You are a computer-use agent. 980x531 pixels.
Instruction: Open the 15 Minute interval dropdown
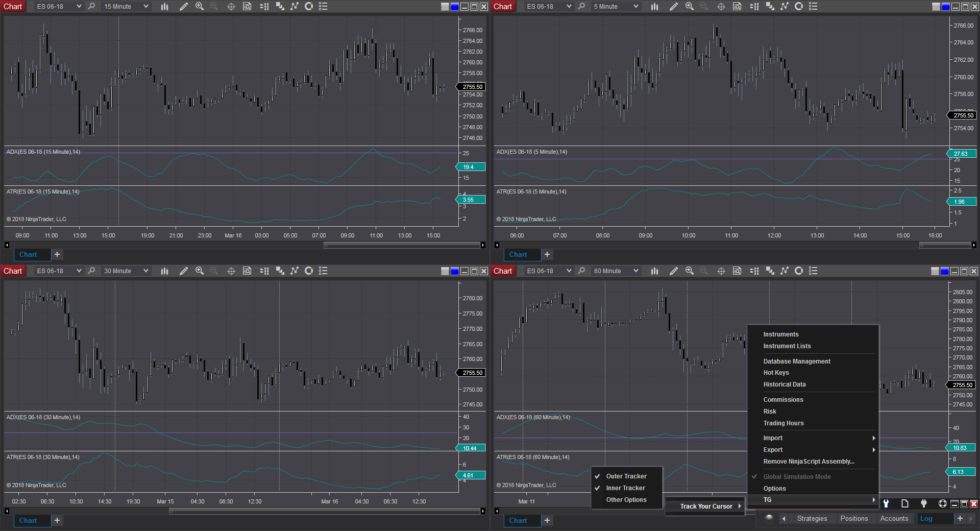(126, 6)
